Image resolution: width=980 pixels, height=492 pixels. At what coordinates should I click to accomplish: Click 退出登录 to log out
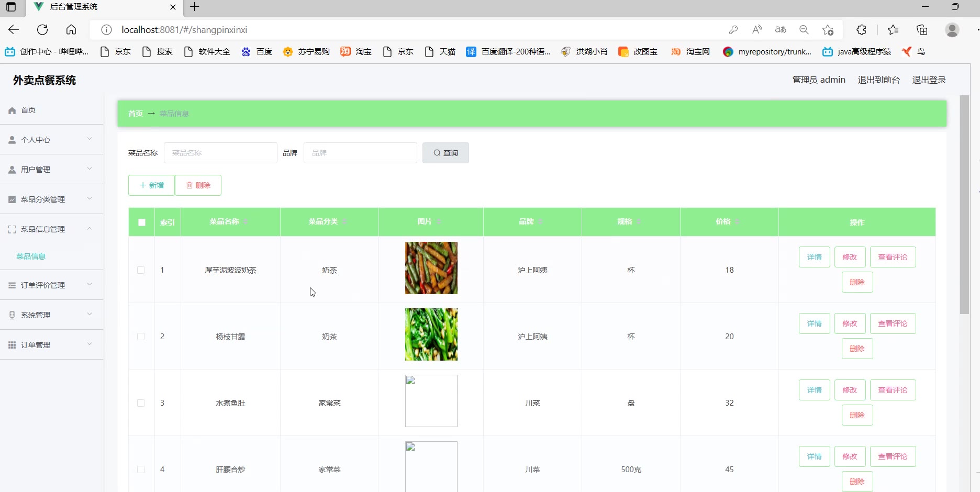click(x=929, y=80)
